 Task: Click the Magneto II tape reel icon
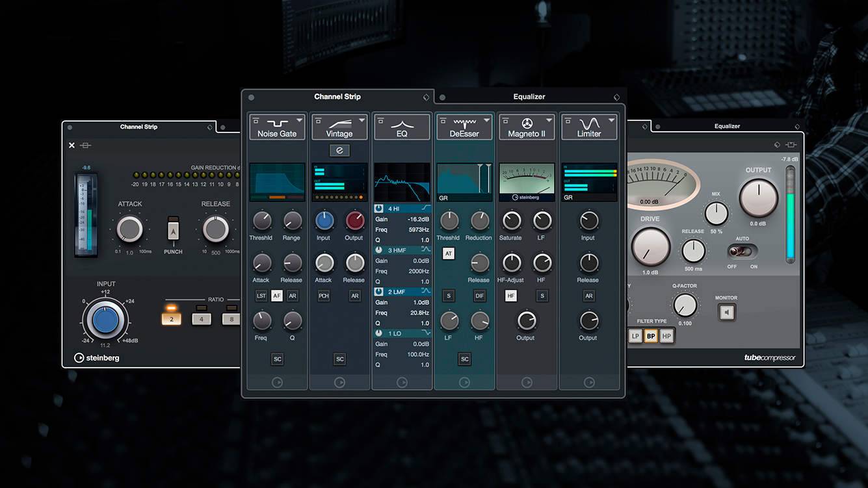click(x=527, y=123)
